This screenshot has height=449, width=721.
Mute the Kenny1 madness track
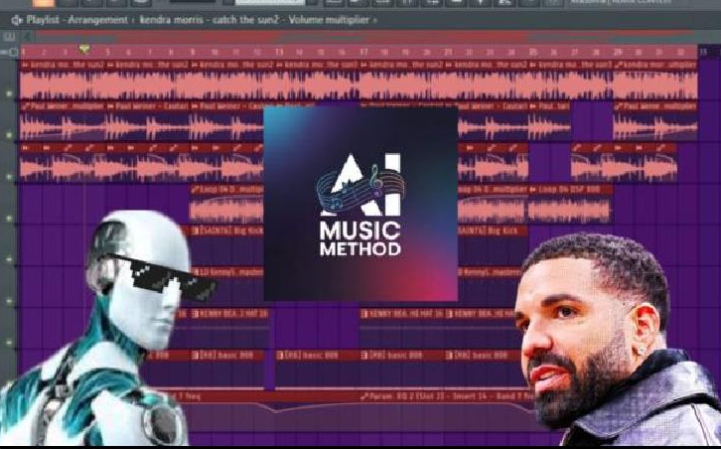tap(9, 301)
